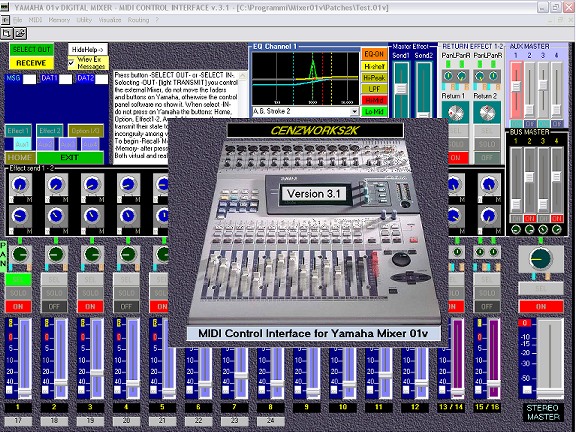Turn off channel 1 ON button
Screen dimensions: 576x432
pyautogui.click(x=18, y=306)
